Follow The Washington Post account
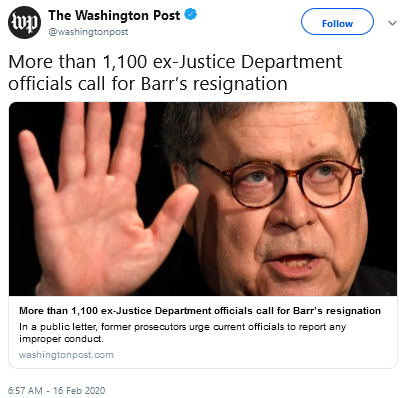Screen dimensions: 403x398 click(337, 22)
